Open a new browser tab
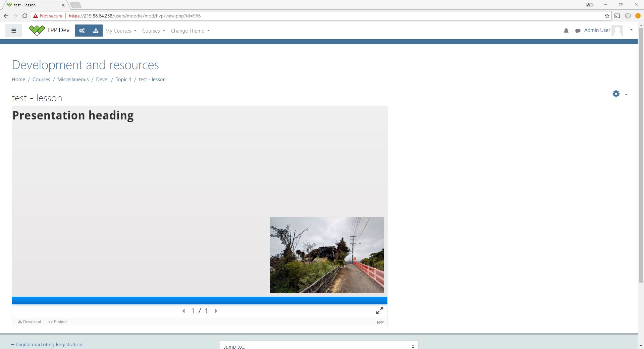644x349 pixels. (76, 5)
